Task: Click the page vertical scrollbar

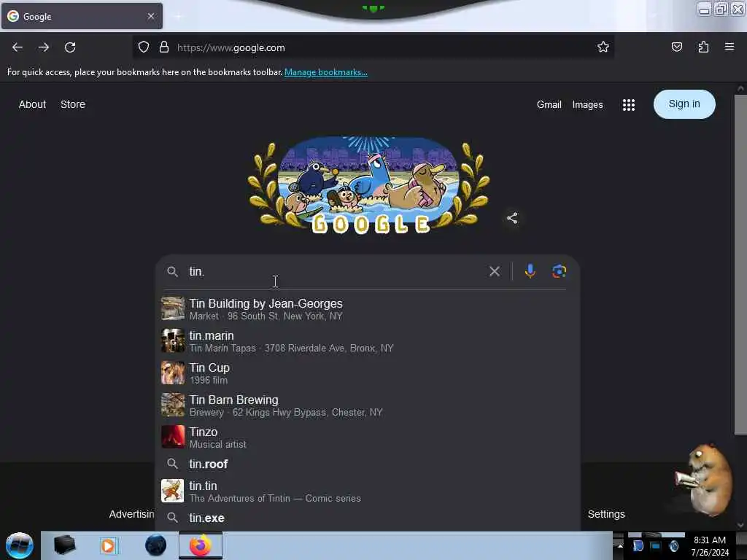Action: (740, 264)
